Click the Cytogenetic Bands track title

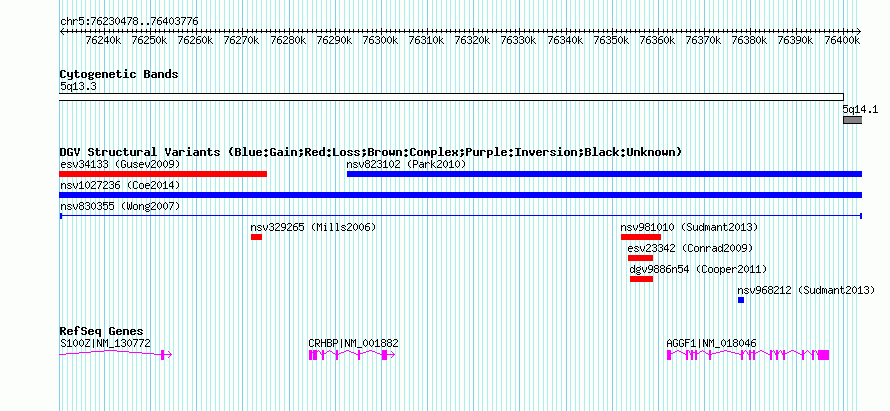(x=119, y=74)
